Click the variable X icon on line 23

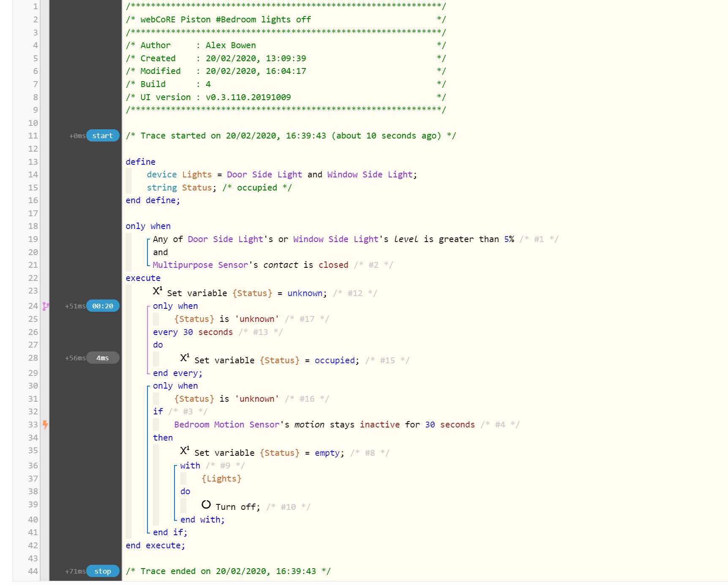click(157, 291)
